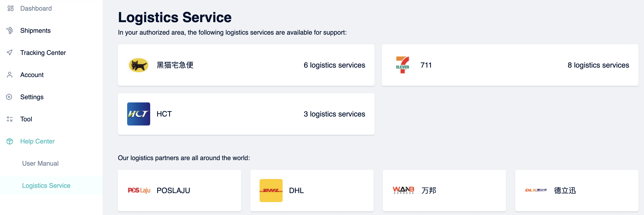Click the Account person icon
Viewport: 644px width, 215px height.
[9, 75]
